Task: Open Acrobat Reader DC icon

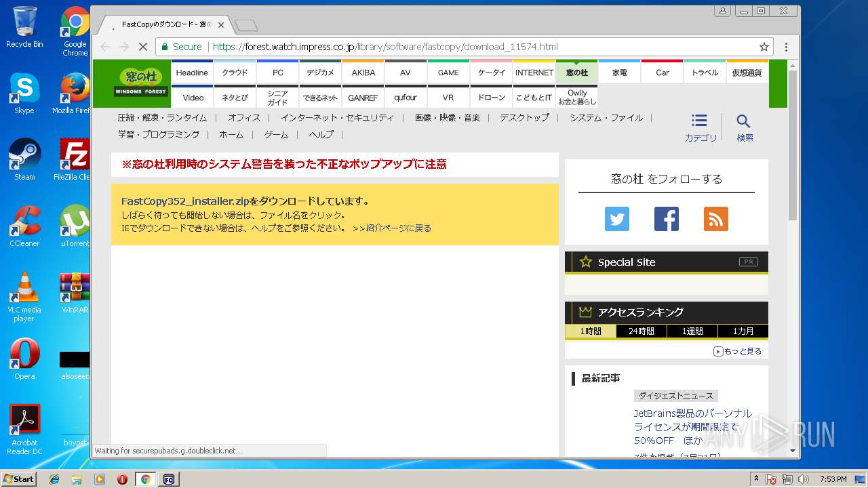Action: pos(24,430)
